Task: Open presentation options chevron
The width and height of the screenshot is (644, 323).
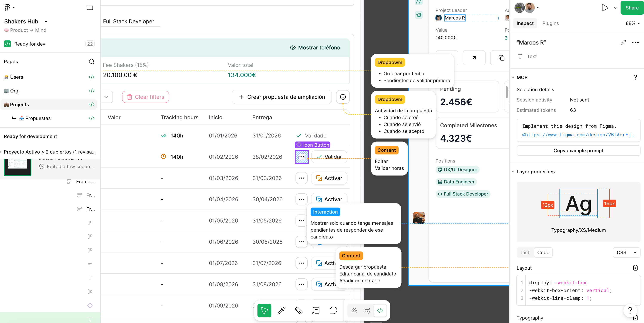Action: pos(615,8)
